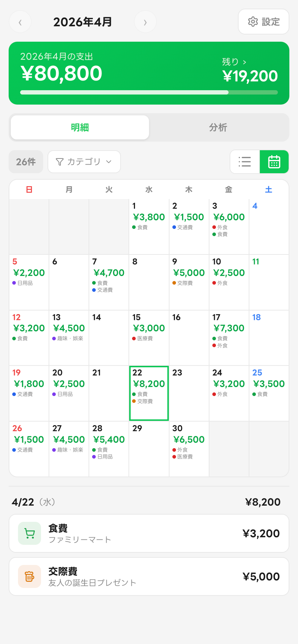Image resolution: width=298 pixels, height=644 pixels.
Task: Click the budget progress bar
Action: 149,92
